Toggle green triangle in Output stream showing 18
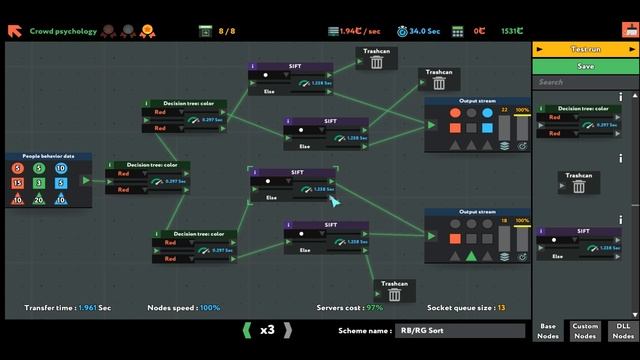 (x=471, y=256)
